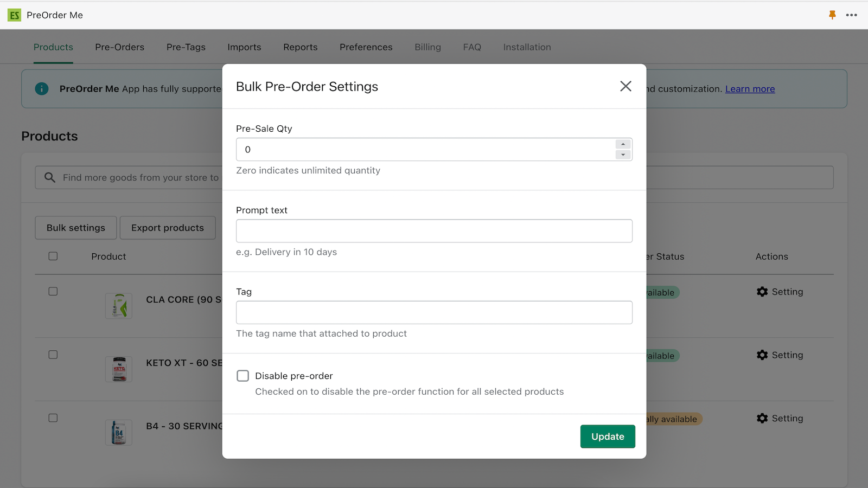
Task: Enable the Disable pre-order checkbox
Action: (x=242, y=375)
